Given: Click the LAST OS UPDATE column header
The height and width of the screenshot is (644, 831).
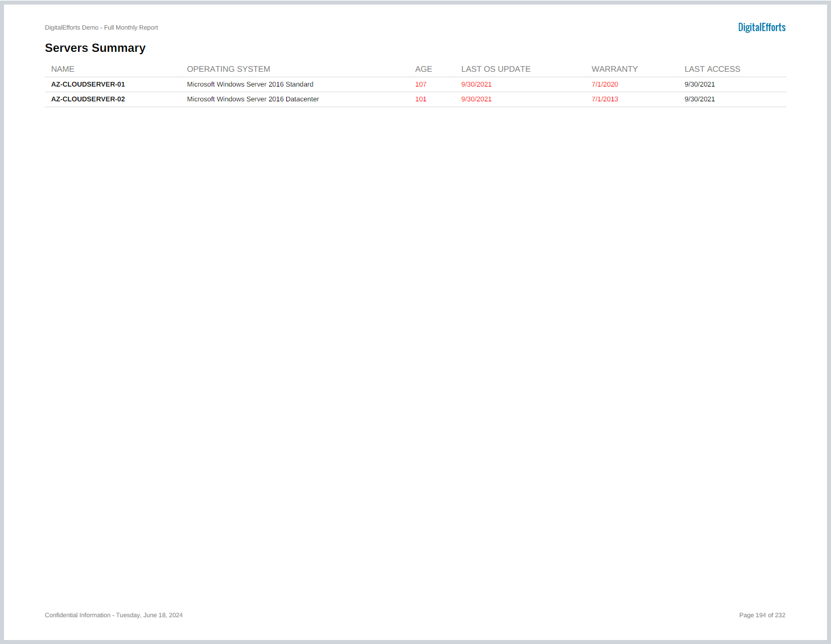Looking at the screenshot, I should 496,69.
